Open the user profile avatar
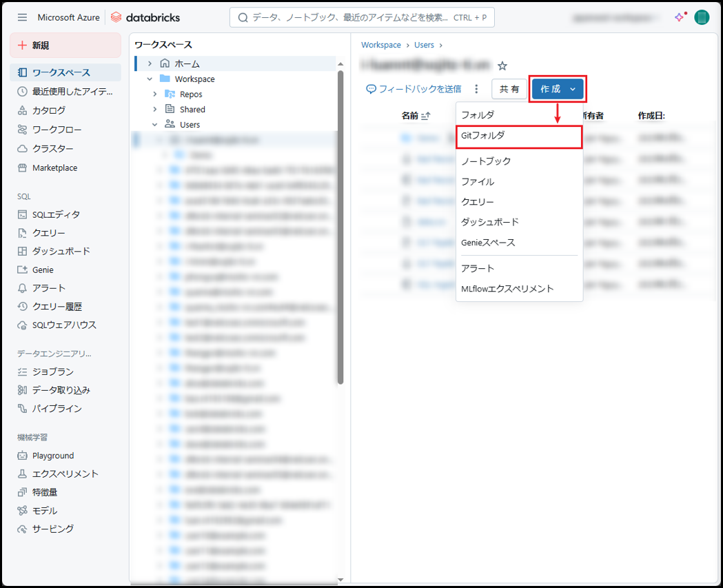Screen dimensions: 723x588 pos(702,17)
